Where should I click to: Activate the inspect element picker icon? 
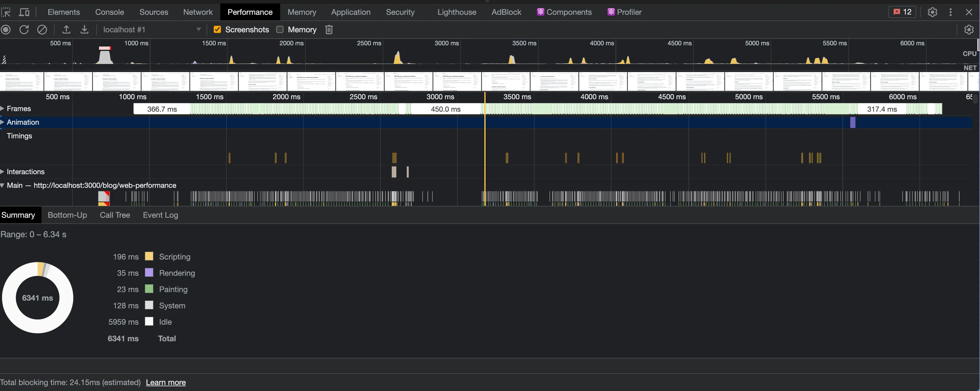pos(6,12)
